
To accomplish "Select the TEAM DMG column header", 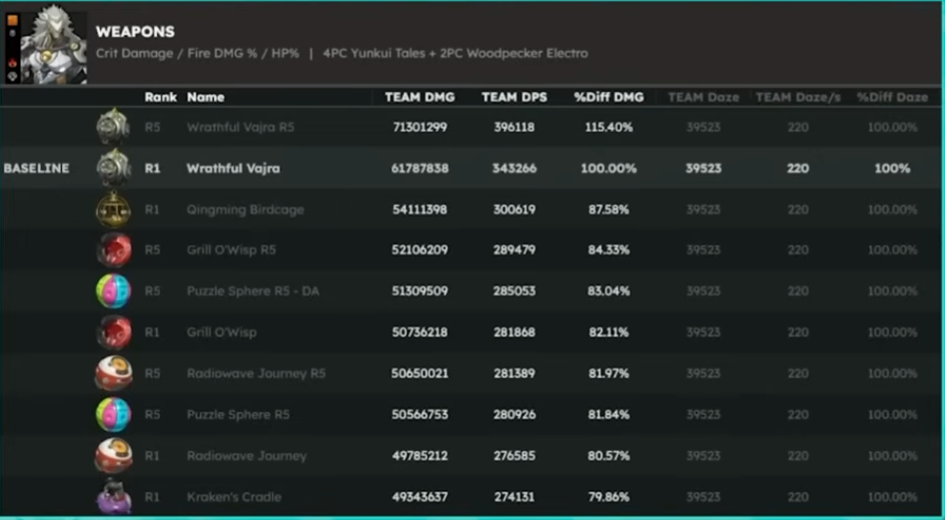I will [x=420, y=97].
